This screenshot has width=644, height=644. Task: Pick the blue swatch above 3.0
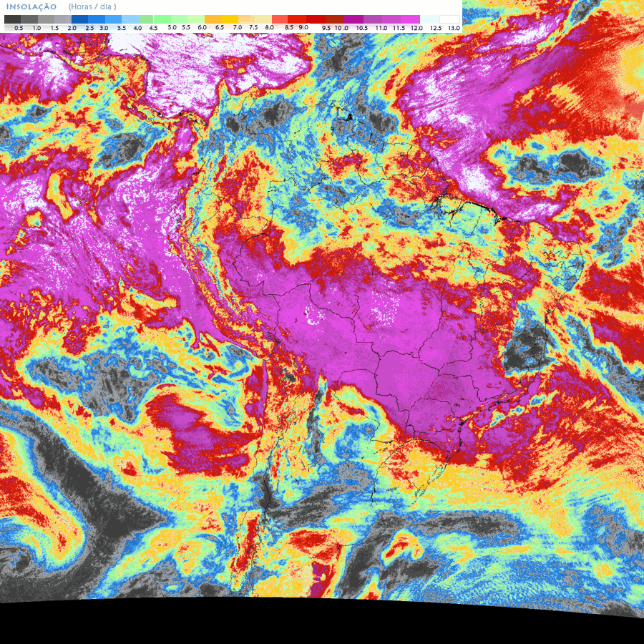coord(97,19)
